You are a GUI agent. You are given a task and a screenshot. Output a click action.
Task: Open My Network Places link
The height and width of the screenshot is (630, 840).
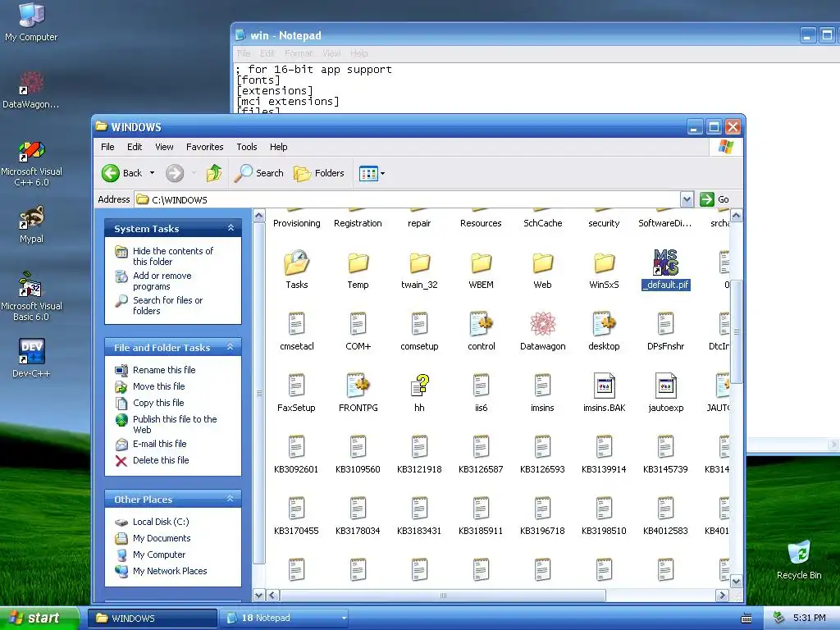click(170, 571)
